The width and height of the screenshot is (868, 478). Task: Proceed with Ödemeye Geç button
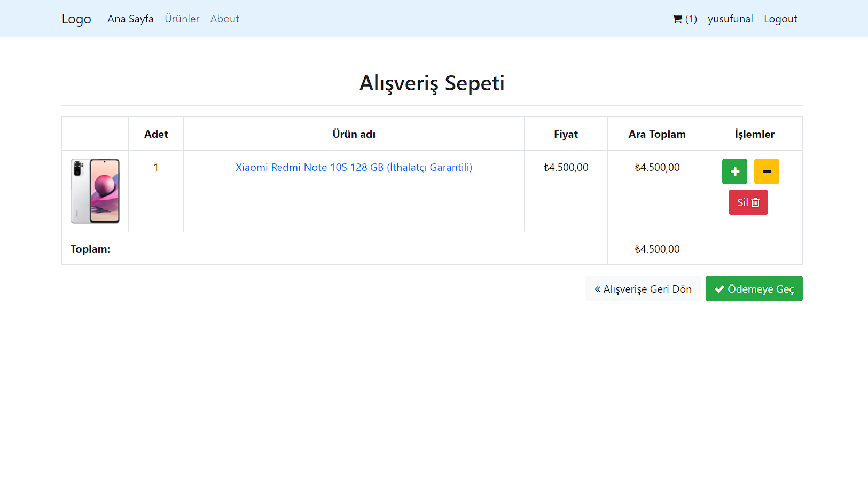[754, 288]
